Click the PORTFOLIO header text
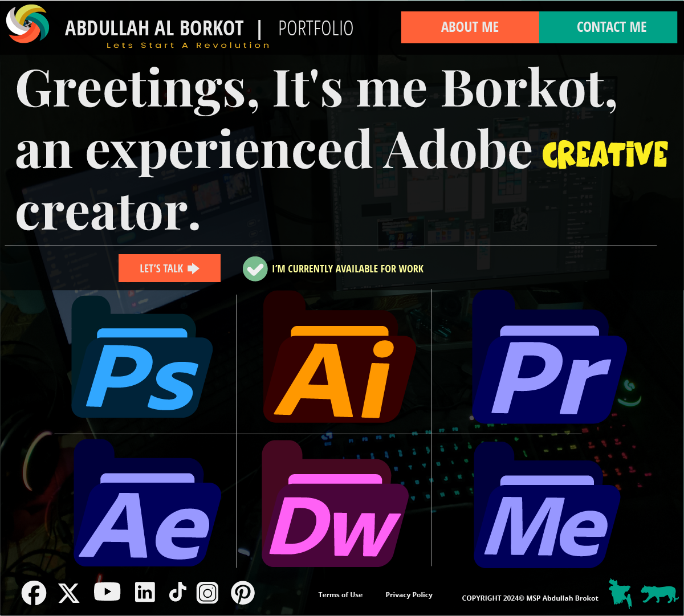The height and width of the screenshot is (616, 684). [x=316, y=28]
